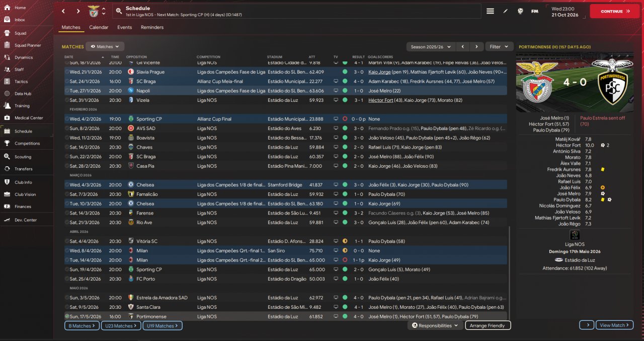Open the Filter dropdown
Image resolution: width=644 pixels, height=341 pixels.
pyautogui.click(x=499, y=46)
